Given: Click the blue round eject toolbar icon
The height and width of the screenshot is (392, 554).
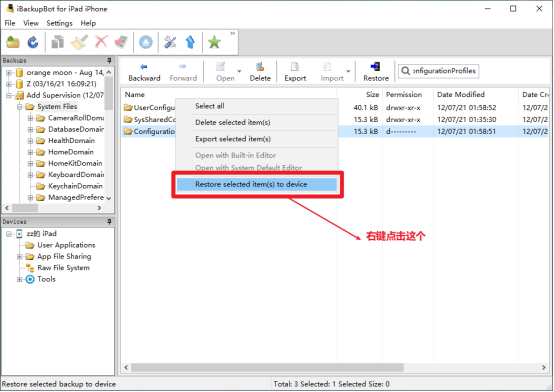Looking at the screenshot, I should [x=146, y=42].
